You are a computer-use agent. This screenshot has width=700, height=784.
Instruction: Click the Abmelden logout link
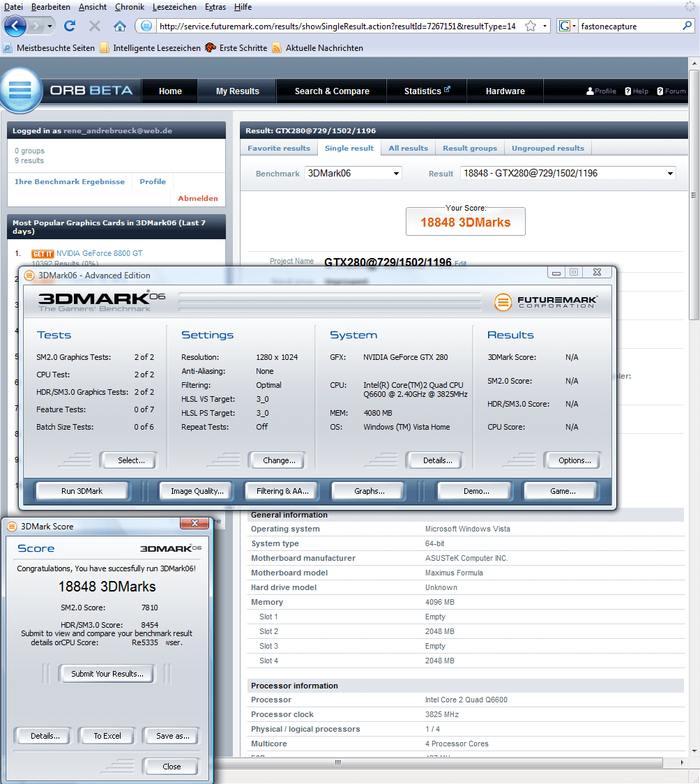point(198,199)
